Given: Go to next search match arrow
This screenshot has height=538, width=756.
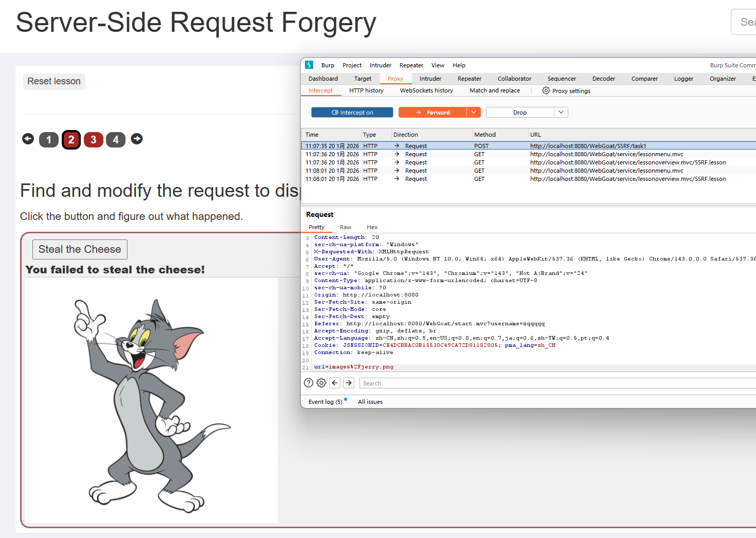Looking at the screenshot, I should [x=349, y=383].
